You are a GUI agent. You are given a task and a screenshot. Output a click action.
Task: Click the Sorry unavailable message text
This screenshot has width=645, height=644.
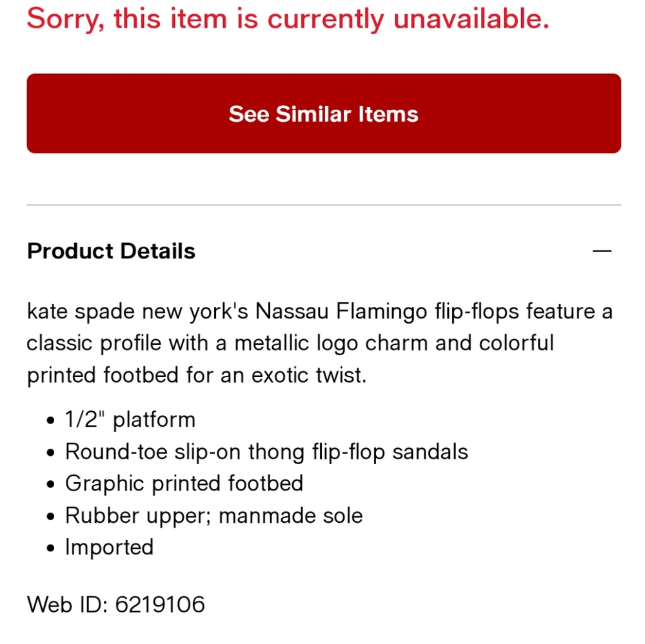pyautogui.click(x=287, y=19)
